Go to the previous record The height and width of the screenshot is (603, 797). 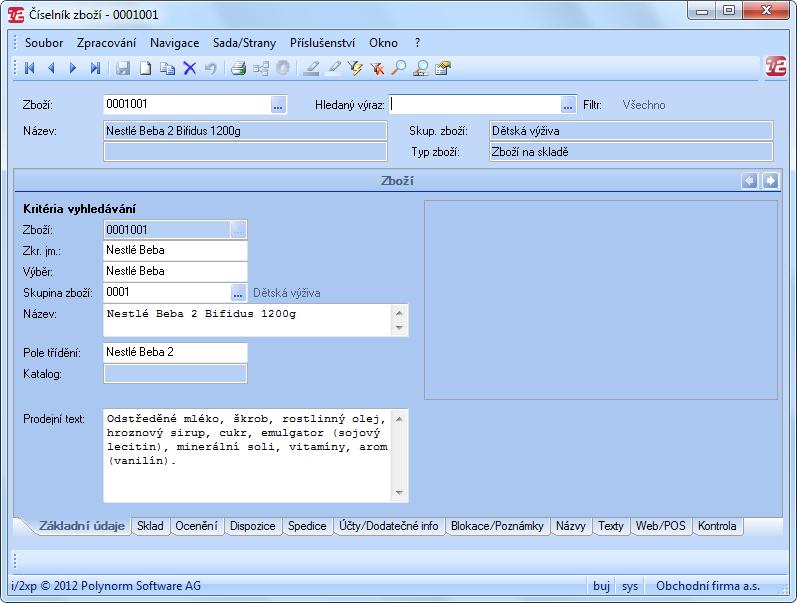coord(51,68)
